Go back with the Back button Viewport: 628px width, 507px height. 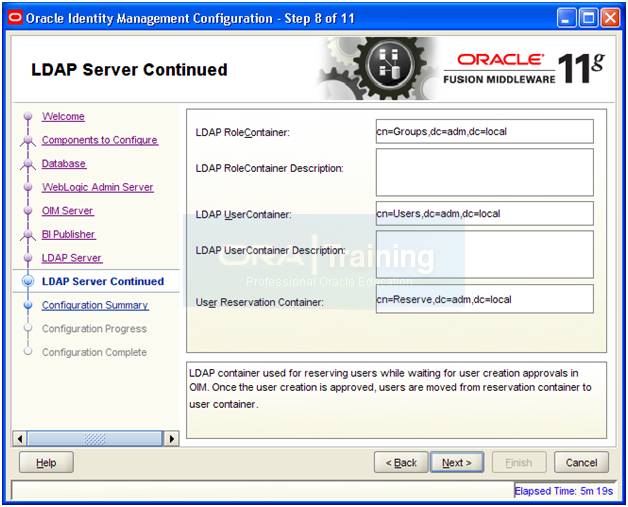coord(401,463)
